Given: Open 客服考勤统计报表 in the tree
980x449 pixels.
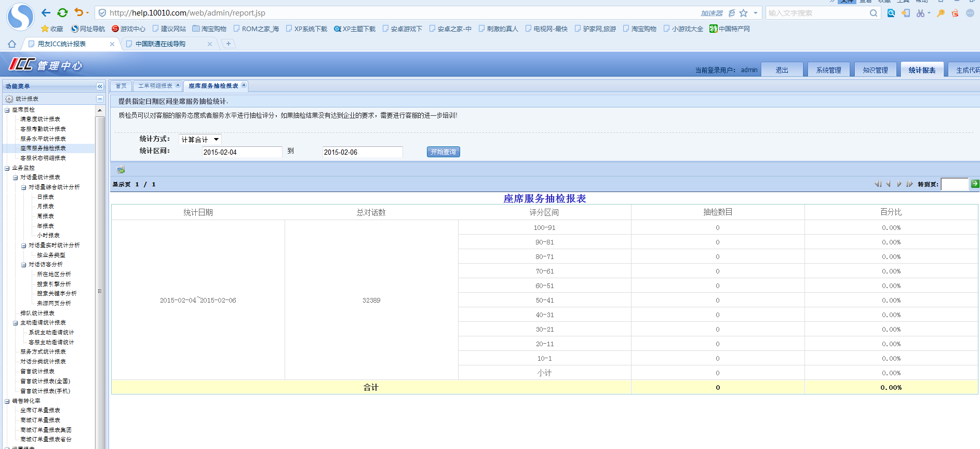Looking at the screenshot, I should pos(43,129).
